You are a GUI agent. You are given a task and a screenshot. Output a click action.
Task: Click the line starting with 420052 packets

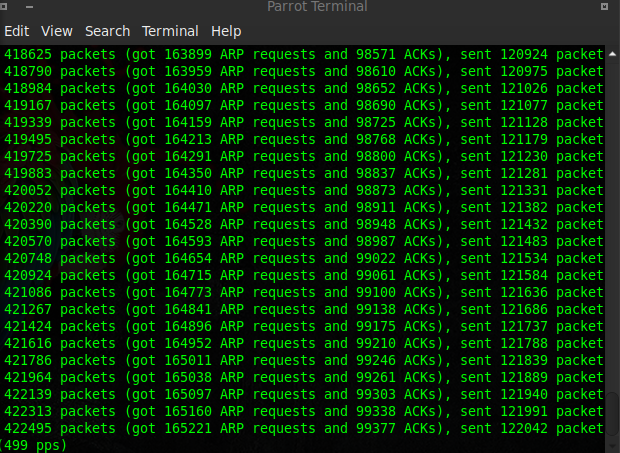[304, 190]
